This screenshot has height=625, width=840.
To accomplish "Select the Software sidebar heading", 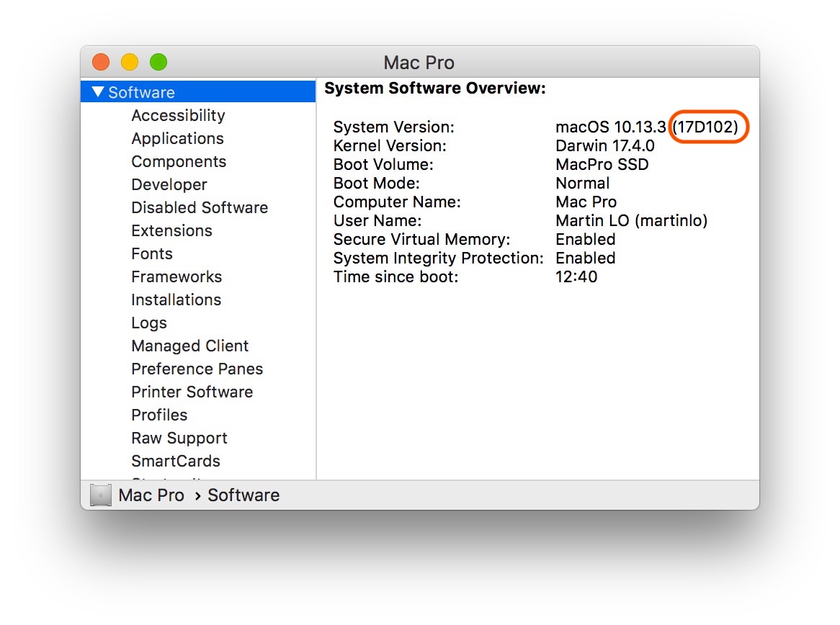I will (x=198, y=91).
